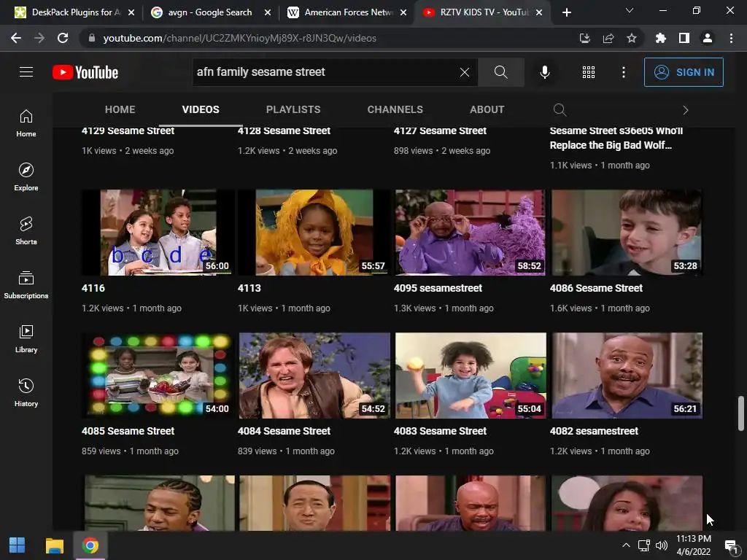Open the ABOUT tab
The width and height of the screenshot is (747, 560).
[x=487, y=109]
